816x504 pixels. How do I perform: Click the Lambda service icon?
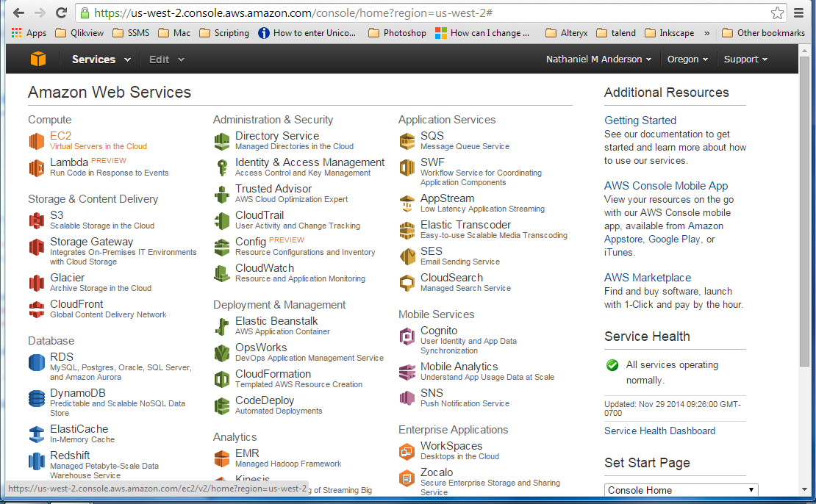37,168
